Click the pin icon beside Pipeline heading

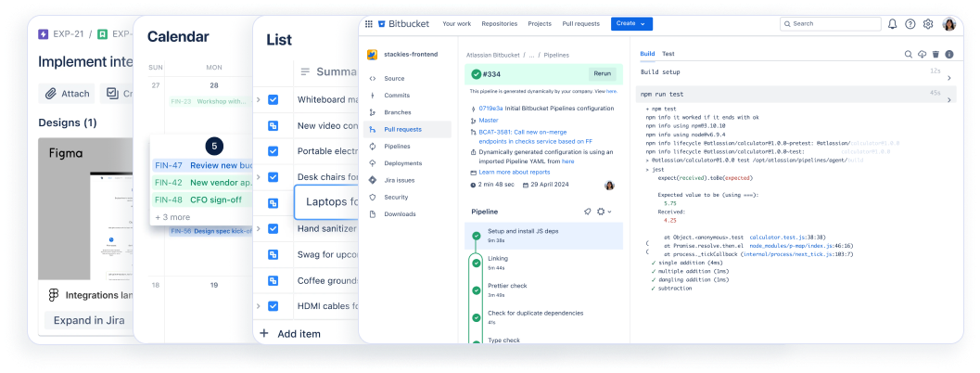tap(588, 212)
